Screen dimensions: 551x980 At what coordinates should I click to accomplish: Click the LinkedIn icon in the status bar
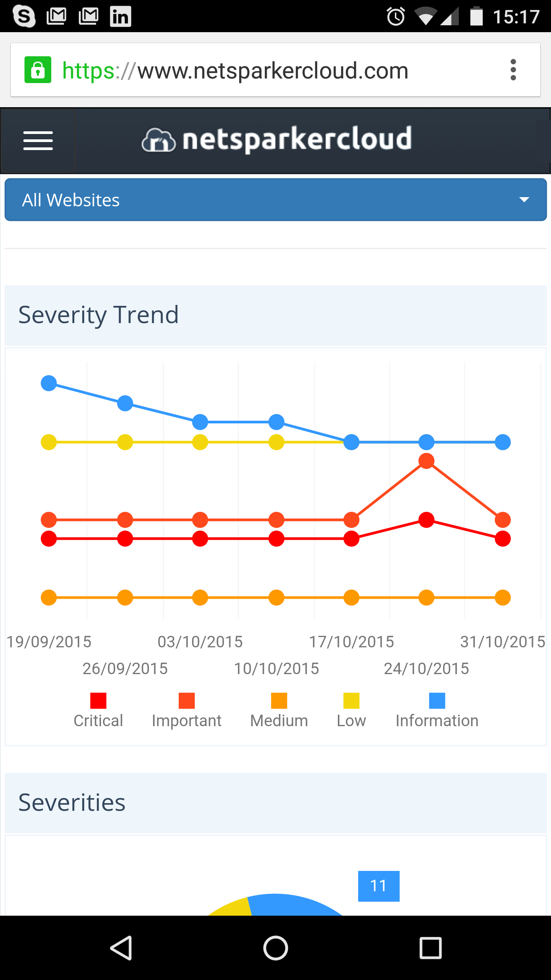point(120,16)
